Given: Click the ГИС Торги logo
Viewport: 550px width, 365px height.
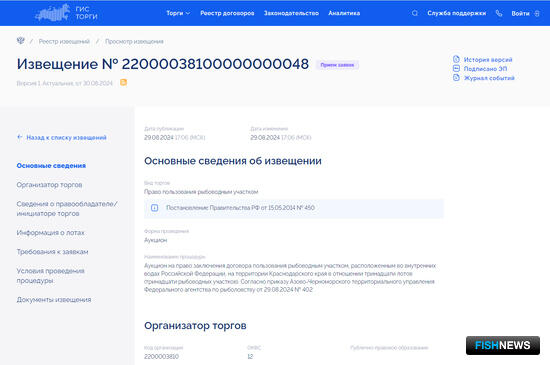Looking at the screenshot, I should pyautogui.click(x=66, y=13).
